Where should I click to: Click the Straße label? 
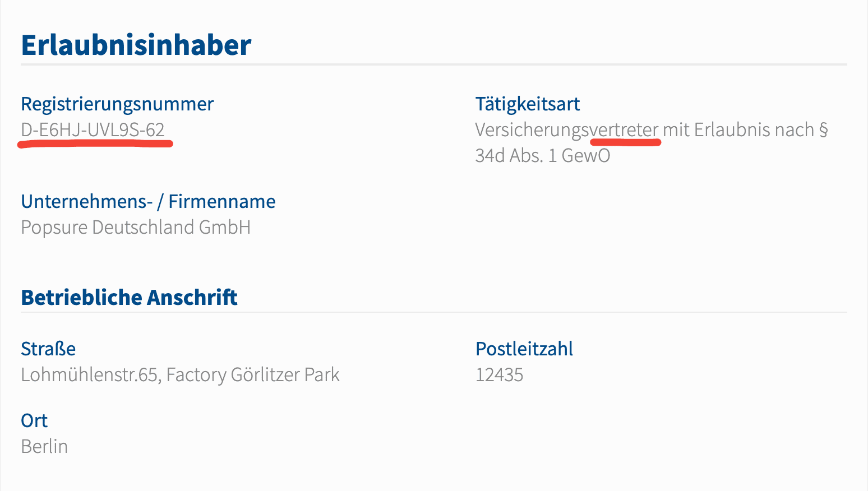tap(48, 349)
